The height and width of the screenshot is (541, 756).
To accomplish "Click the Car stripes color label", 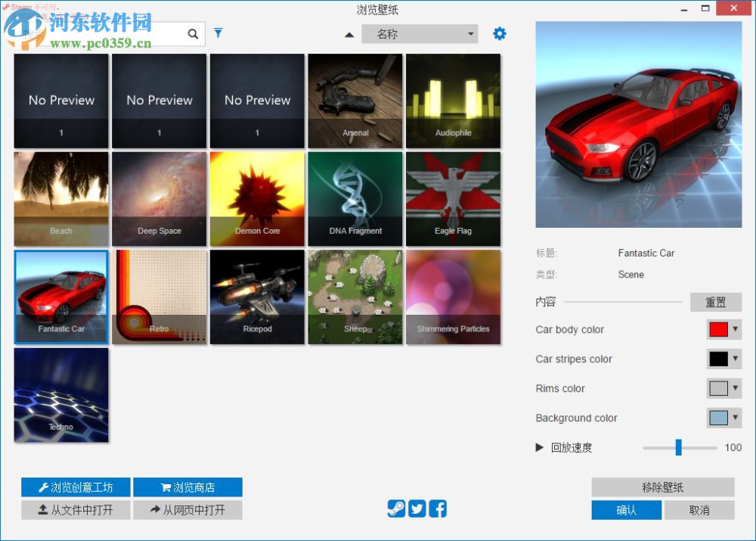I will [574, 359].
